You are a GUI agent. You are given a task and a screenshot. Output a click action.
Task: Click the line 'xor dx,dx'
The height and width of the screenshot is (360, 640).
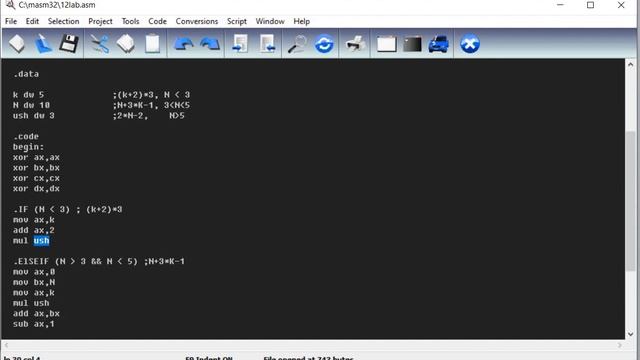[36, 189]
